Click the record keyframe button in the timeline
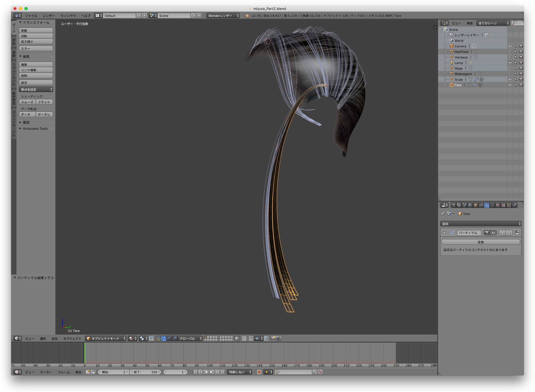Image resolution: width=535 pixels, height=392 pixels. [259, 372]
